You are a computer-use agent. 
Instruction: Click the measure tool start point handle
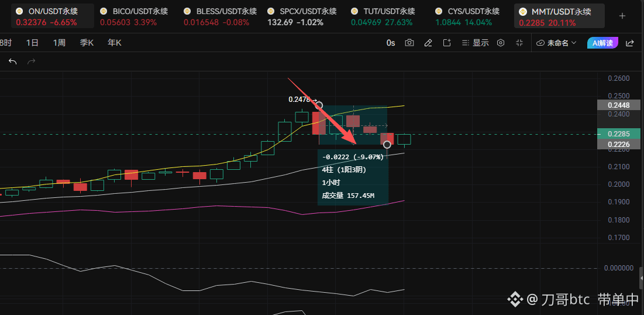coord(319,105)
